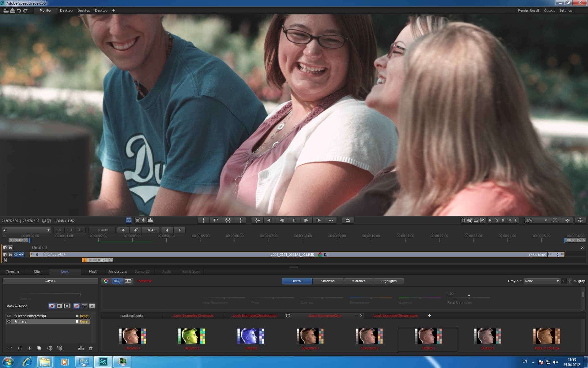Screen dimensions: 588x368
Task: Click the loop playback icon
Action: click(348, 220)
